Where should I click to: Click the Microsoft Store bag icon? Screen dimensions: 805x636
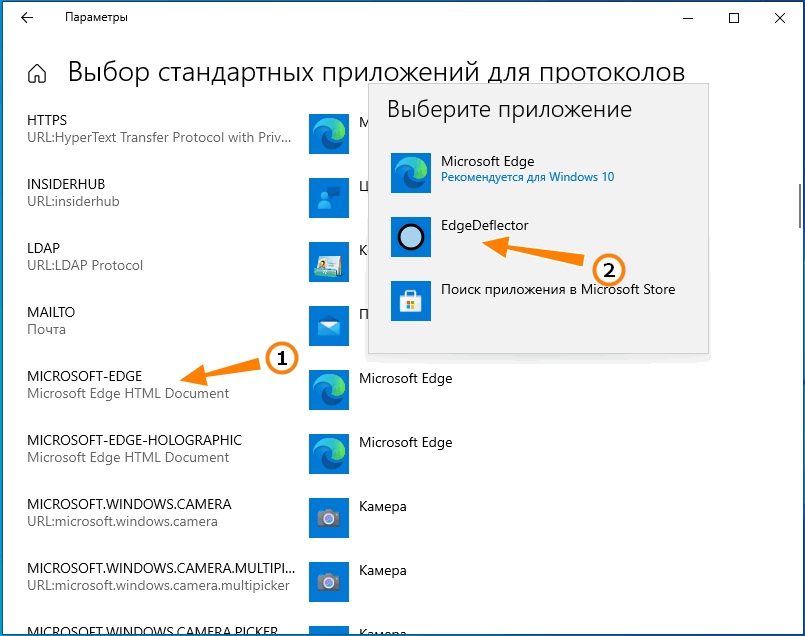coord(411,301)
